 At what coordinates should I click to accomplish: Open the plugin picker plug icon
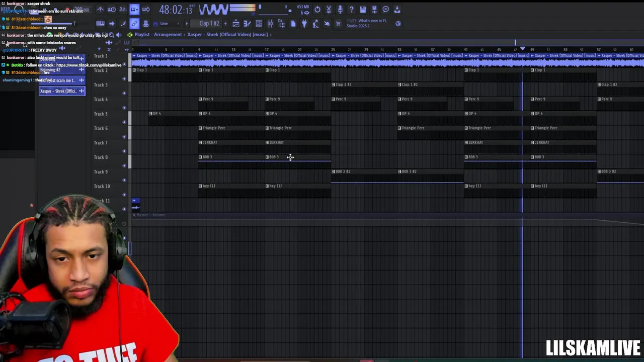point(304,24)
